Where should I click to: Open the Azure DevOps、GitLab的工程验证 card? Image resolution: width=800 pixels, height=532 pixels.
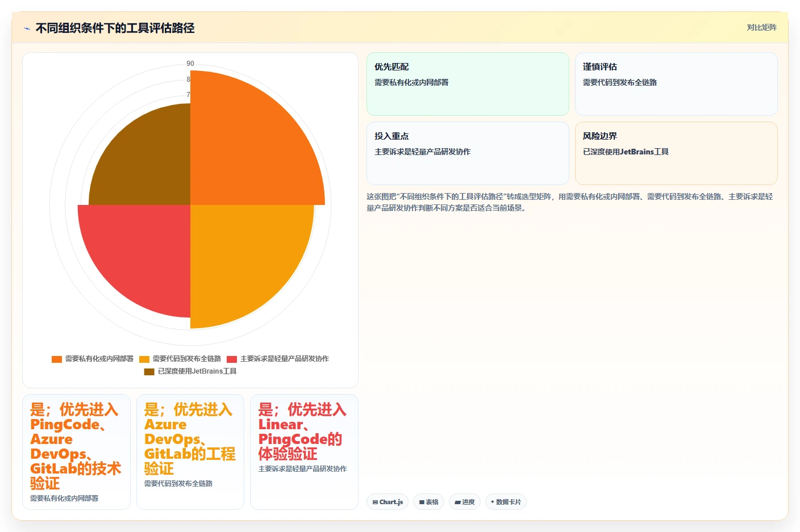[x=190, y=452]
